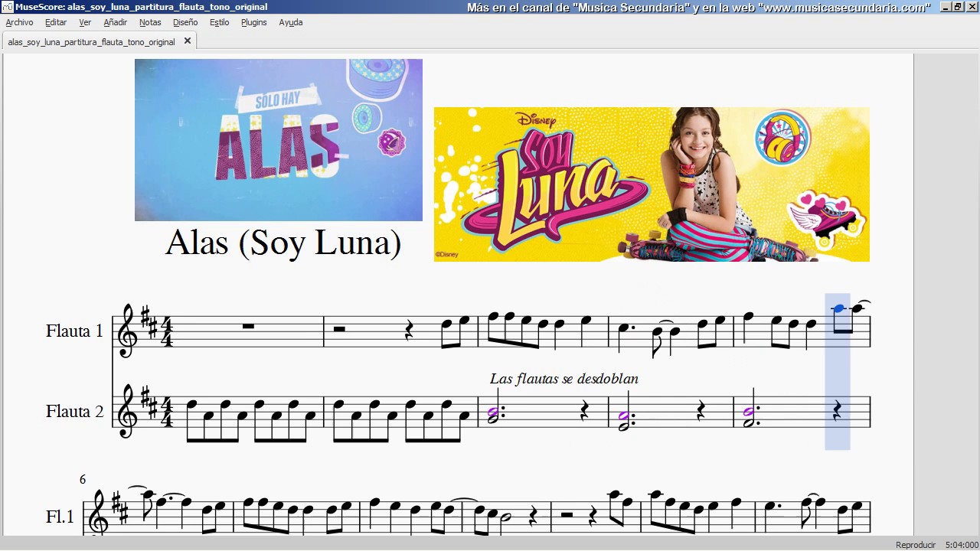Viewport: 980px width, 551px height.
Task: Select the 4/4 time signature on Flauta 1
Action: coord(166,331)
